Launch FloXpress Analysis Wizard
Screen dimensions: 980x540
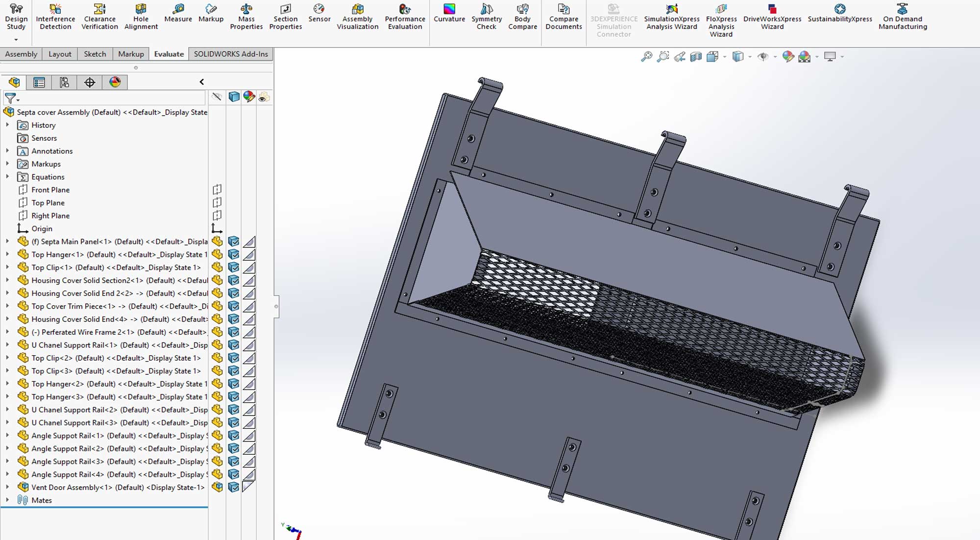coord(721,21)
